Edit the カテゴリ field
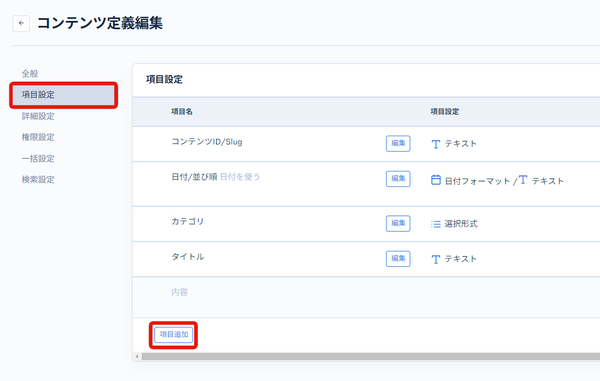This screenshot has width=600, height=381. (398, 223)
